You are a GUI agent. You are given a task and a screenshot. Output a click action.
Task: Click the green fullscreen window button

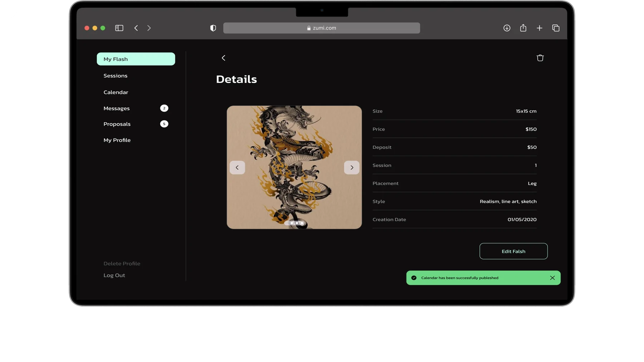click(103, 28)
